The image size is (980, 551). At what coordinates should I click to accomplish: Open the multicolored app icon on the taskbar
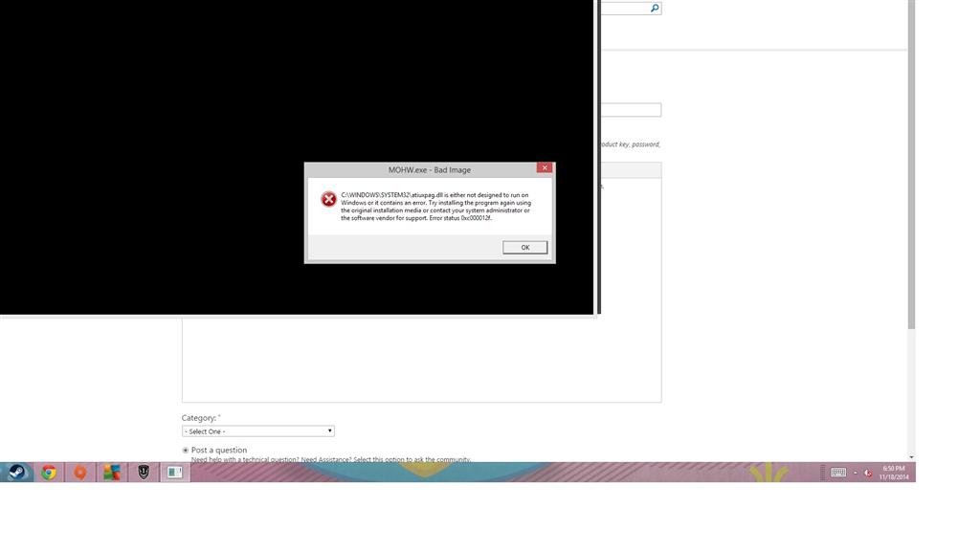click(111, 472)
